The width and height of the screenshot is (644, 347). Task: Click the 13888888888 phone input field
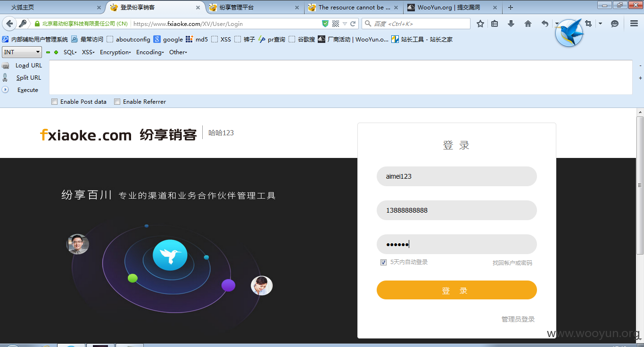(456, 210)
